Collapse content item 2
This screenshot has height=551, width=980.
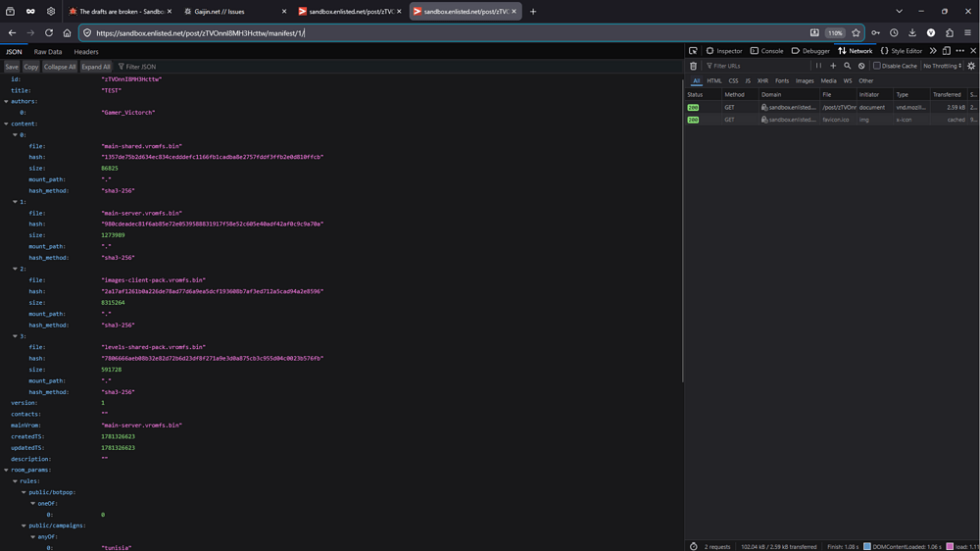(15, 269)
